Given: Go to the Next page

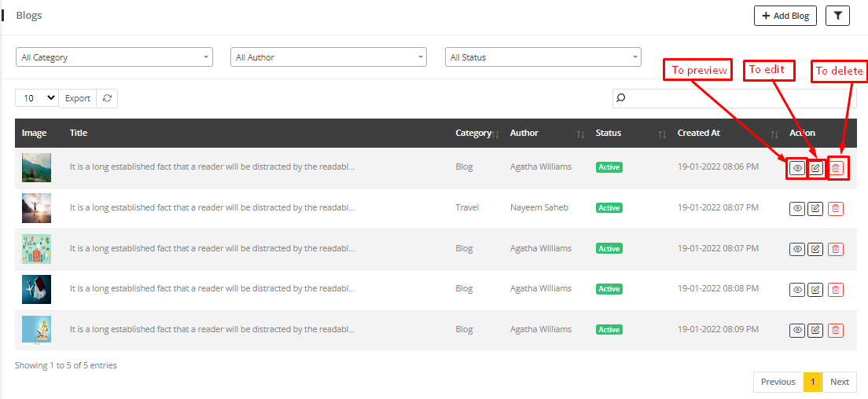Looking at the screenshot, I should click(840, 382).
